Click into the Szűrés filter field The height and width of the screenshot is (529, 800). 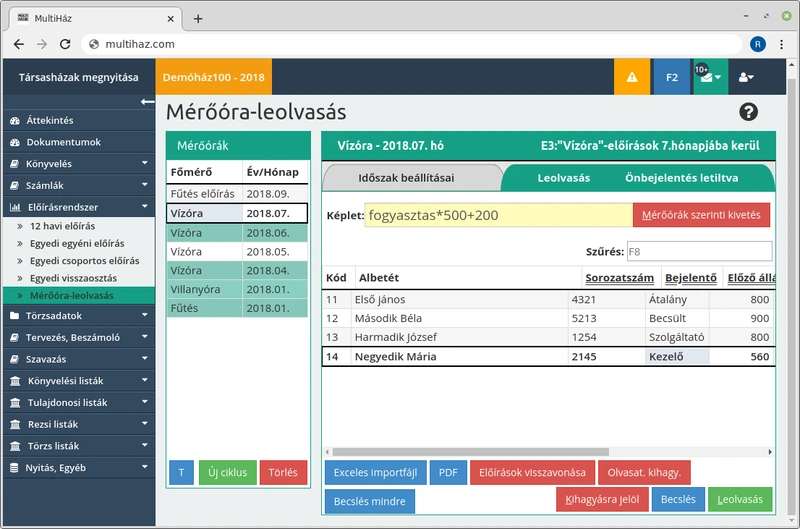click(x=698, y=251)
